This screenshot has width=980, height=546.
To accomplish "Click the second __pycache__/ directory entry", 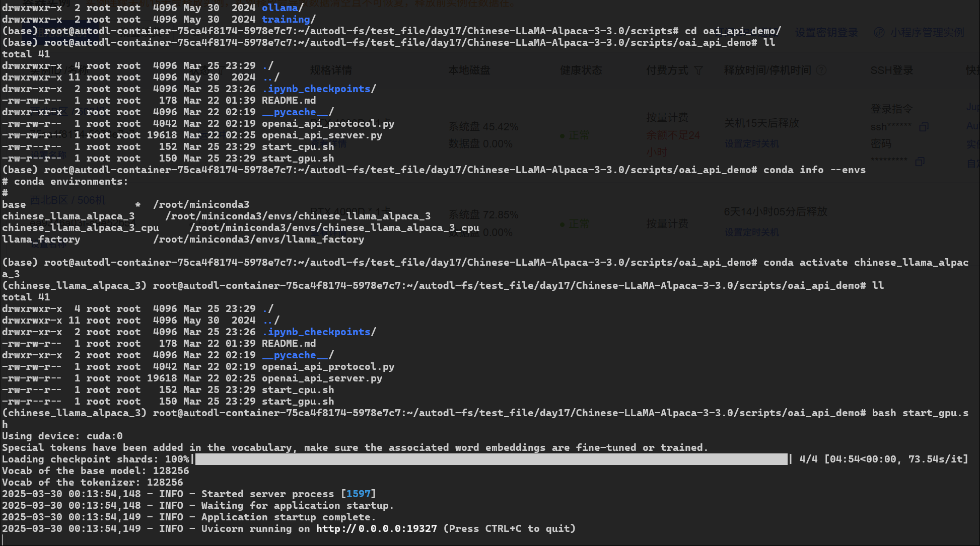I will (297, 355).
